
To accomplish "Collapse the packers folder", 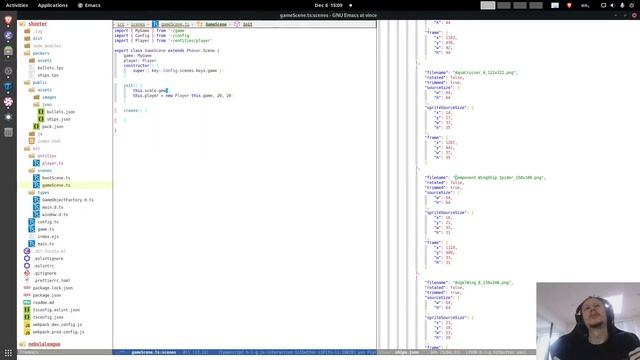I will 27,53.
